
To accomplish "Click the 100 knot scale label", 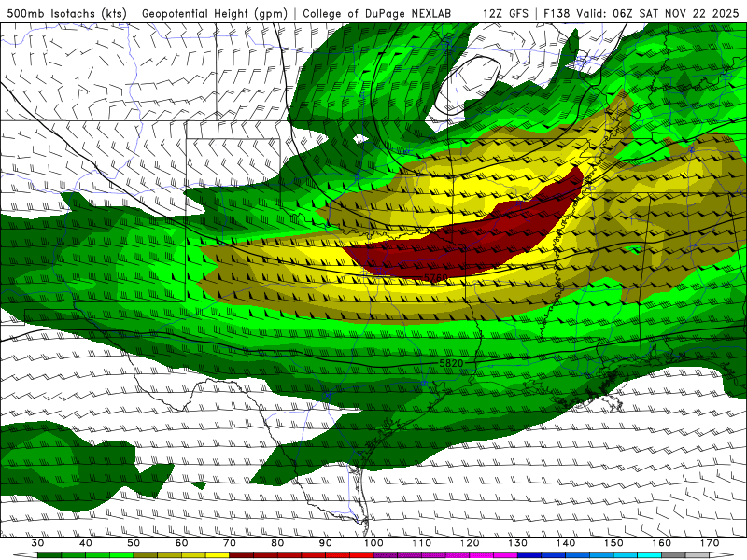I will click(373, 543).
